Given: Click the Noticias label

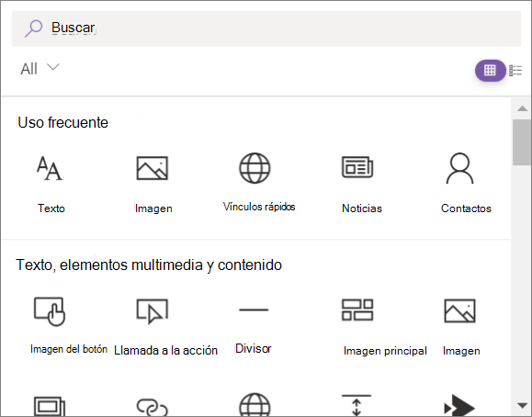Looking at the screenshot, I should 362,208.
